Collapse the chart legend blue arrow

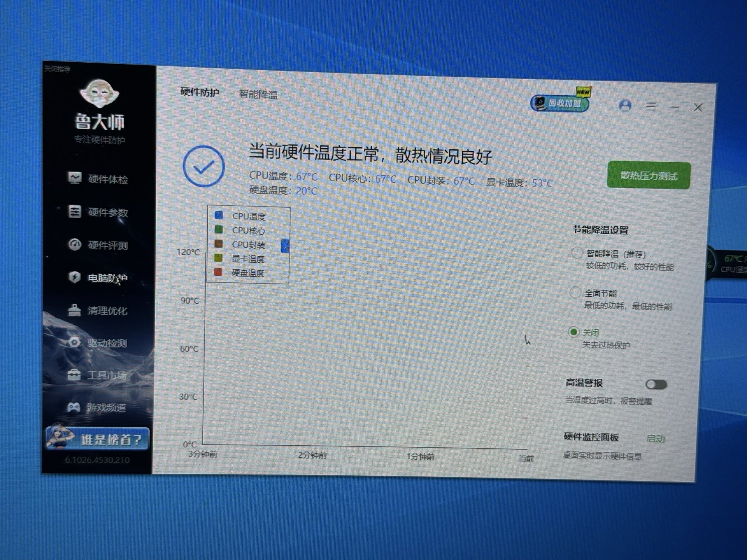coord(285,246)
